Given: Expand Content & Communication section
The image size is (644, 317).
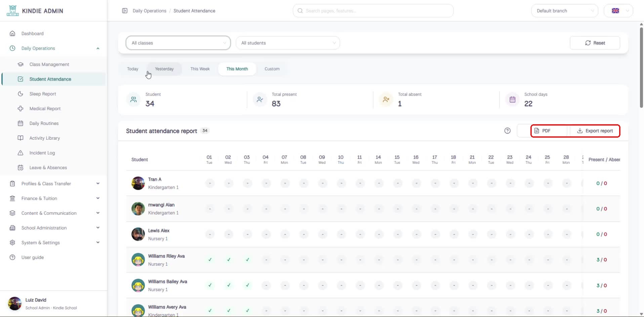Looking at the screenshot, I should (x=98, y=213).
